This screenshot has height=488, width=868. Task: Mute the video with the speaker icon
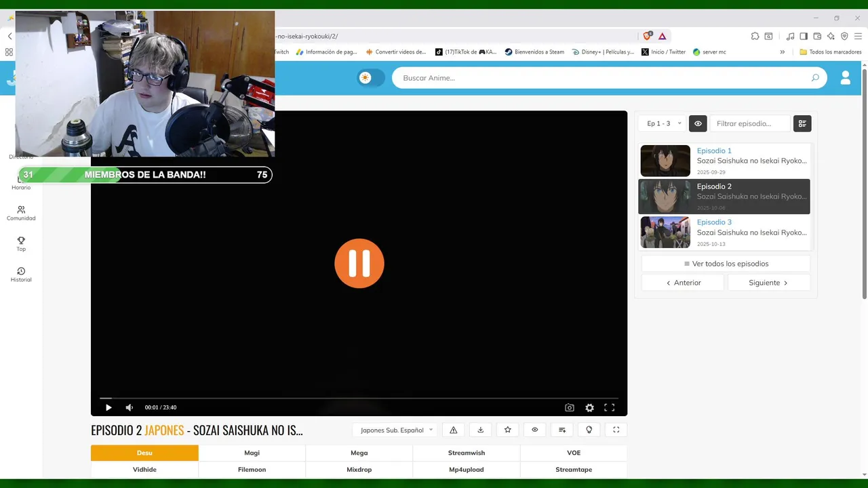pos(130,407)
